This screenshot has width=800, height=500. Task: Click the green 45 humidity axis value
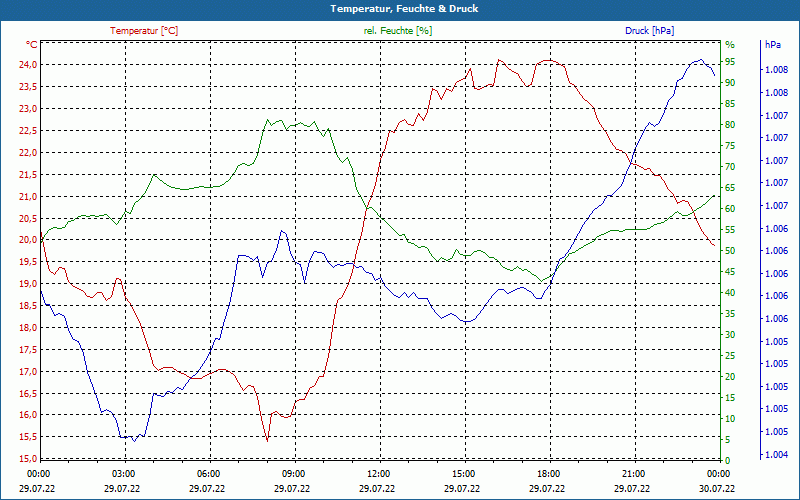pyautogui.click(x=730, y=272)
